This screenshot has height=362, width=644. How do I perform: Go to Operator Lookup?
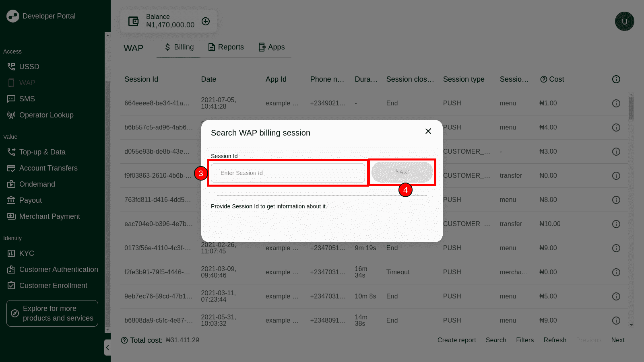tap(46, 115)
